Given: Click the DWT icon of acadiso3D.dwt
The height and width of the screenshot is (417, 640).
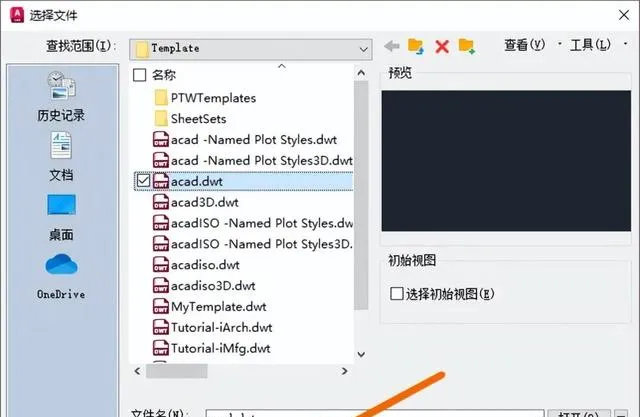Looking at the screenshot, I should click(x=161, y=285).
